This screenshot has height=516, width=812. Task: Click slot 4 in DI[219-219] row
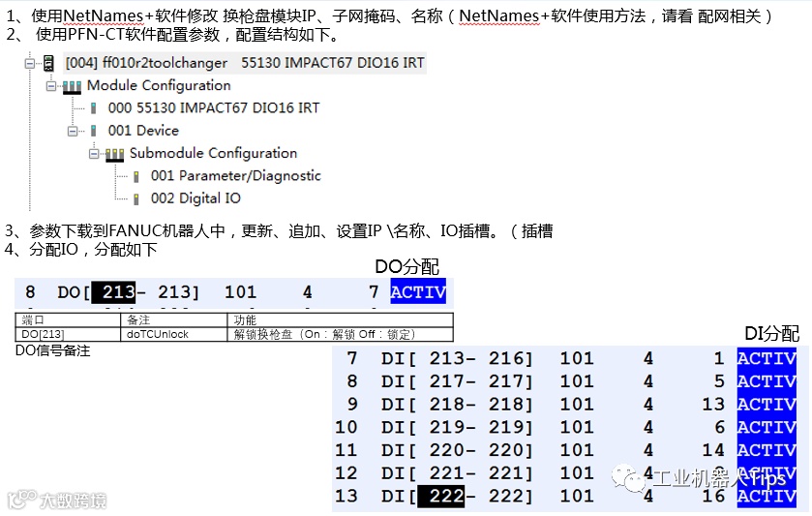647,427
